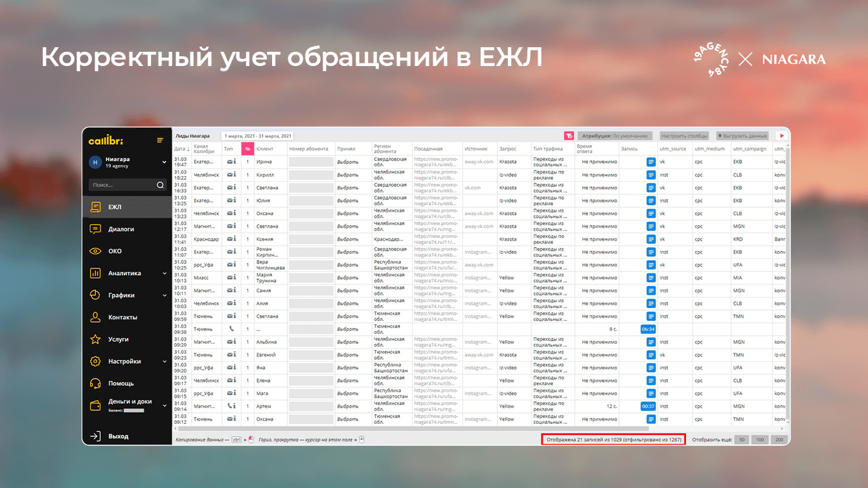Open the Выбрать selector in Ирина's row

[347, 162]
